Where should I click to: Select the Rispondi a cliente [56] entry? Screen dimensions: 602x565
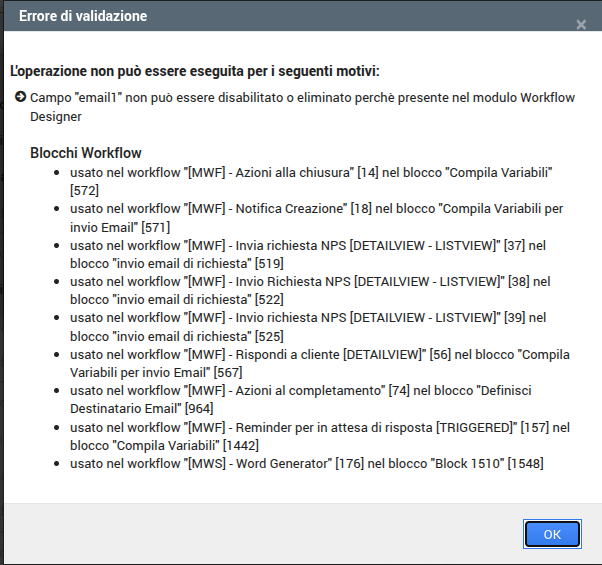pyautogui.click(x=320, y=363)
